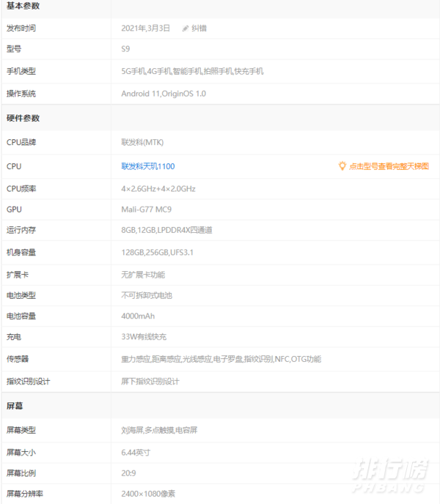Click the 联发科(MTK) brand value

142,142
